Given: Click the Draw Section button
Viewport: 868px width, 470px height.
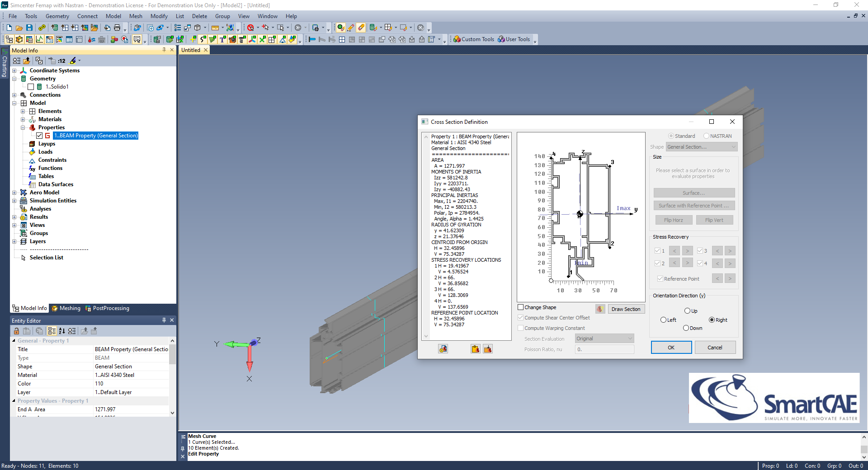Looking at the screenshot, I should point(626,309).
